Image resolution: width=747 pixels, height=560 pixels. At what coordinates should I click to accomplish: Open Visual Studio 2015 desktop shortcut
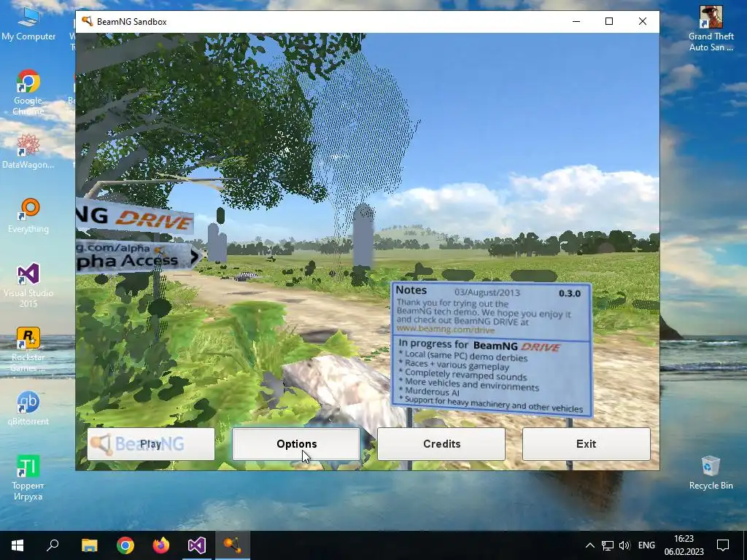pos(28,285)
